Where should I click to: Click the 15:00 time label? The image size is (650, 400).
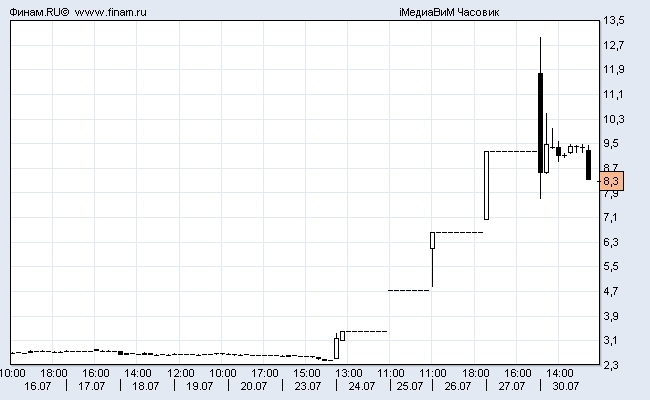(x=307, y=373)
